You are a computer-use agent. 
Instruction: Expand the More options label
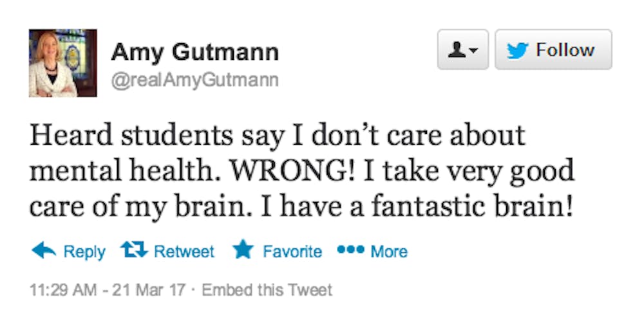tap(389, 251)
